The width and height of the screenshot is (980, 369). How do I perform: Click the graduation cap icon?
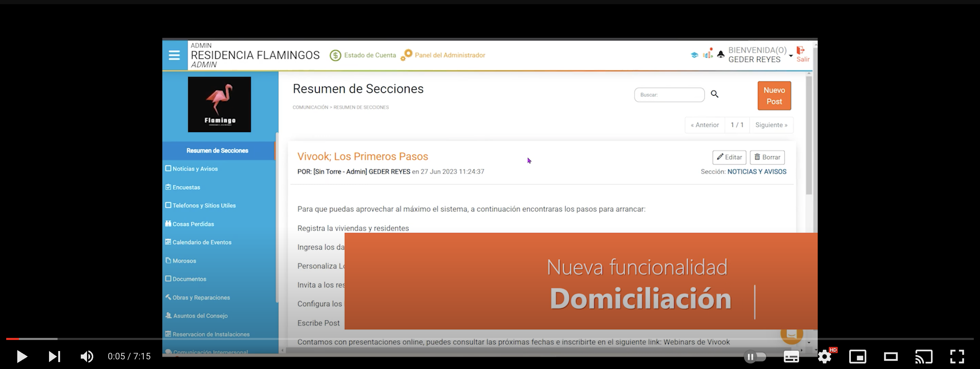[x=694, y=55]
